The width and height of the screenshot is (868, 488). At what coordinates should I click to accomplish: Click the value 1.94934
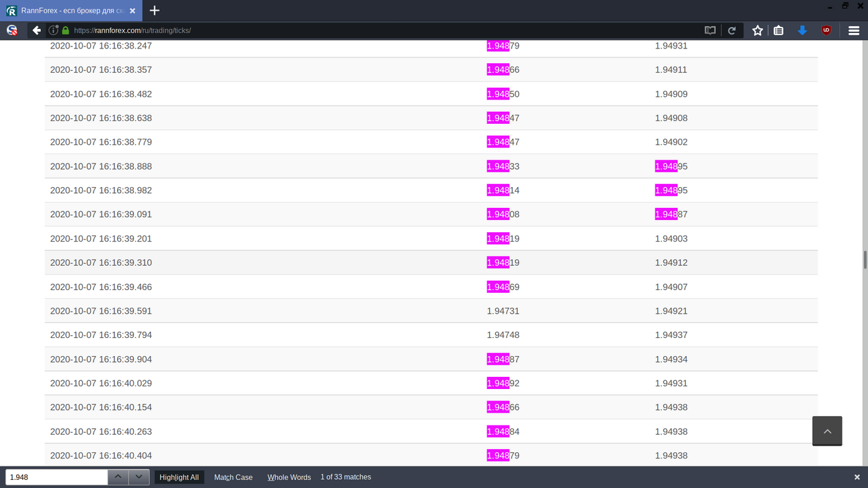[x=672, y=359]
